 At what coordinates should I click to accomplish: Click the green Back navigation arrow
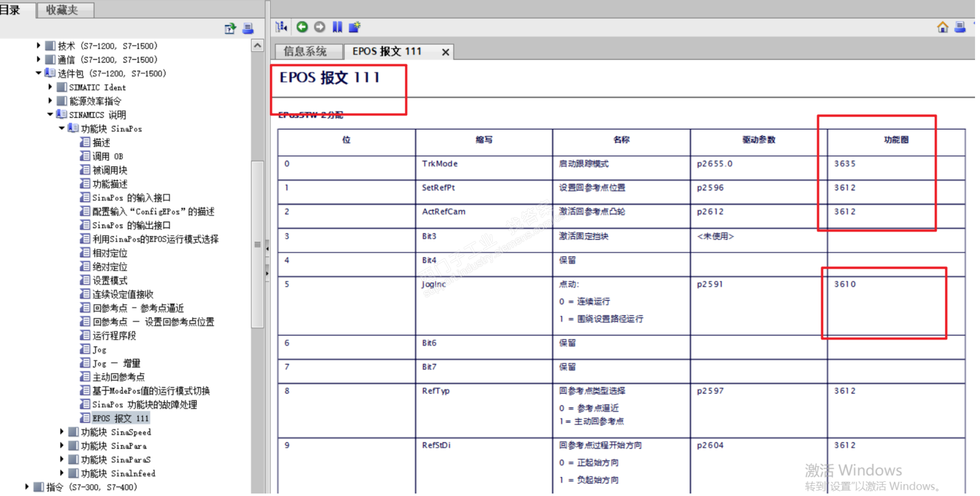pos(302,27)
